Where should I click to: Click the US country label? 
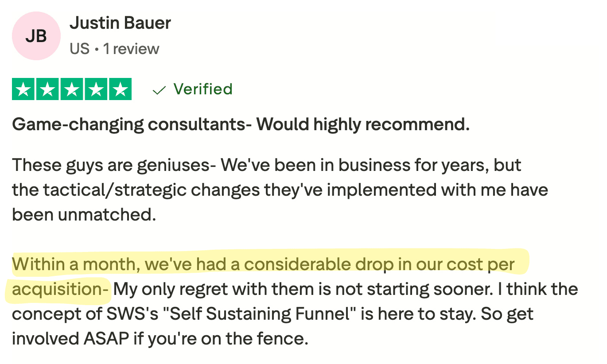[80, 49]
